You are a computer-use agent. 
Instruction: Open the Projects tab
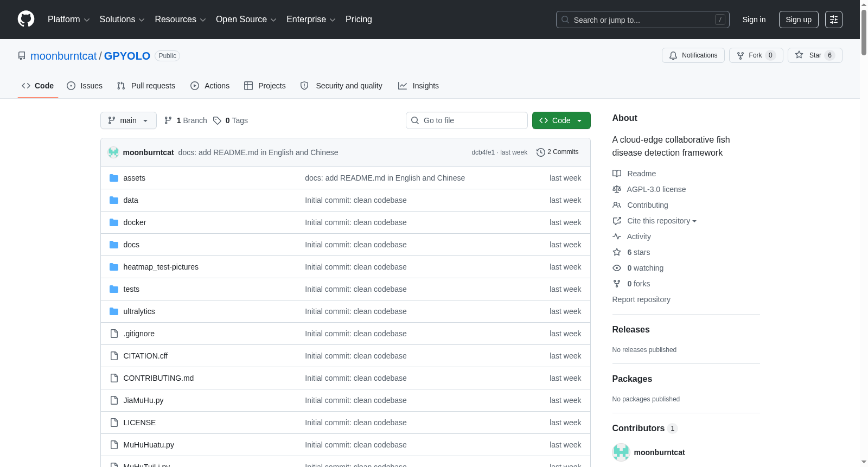point(265,86)
